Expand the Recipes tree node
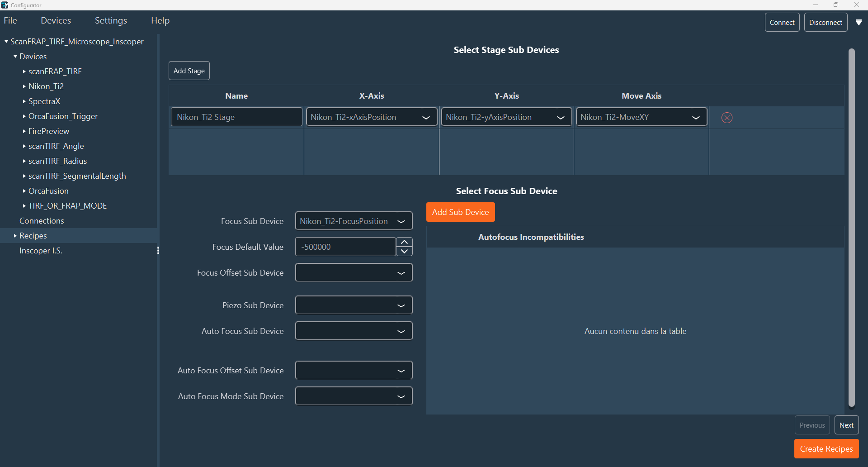Screen dimensions: 868x467 click(x=15, y=236)
